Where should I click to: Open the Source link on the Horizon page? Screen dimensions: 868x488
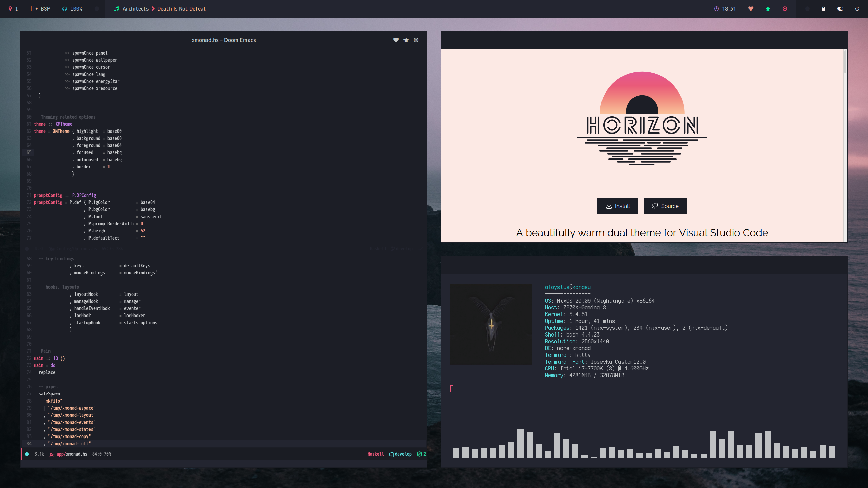(665, 206)
